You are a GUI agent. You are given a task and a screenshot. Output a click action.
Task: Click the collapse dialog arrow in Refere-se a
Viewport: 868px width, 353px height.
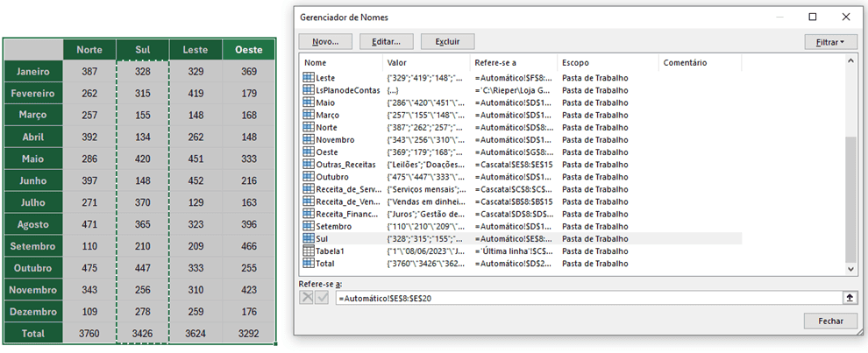click(x=850, y=298)
